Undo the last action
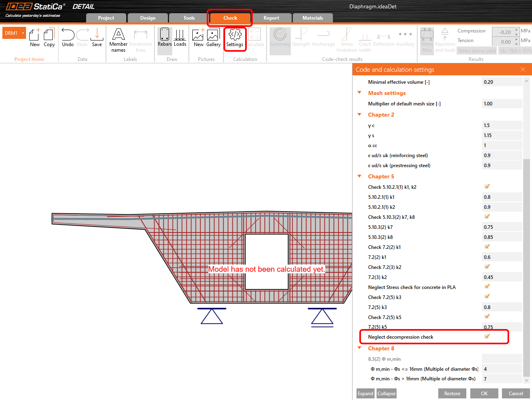 [68, 38]
